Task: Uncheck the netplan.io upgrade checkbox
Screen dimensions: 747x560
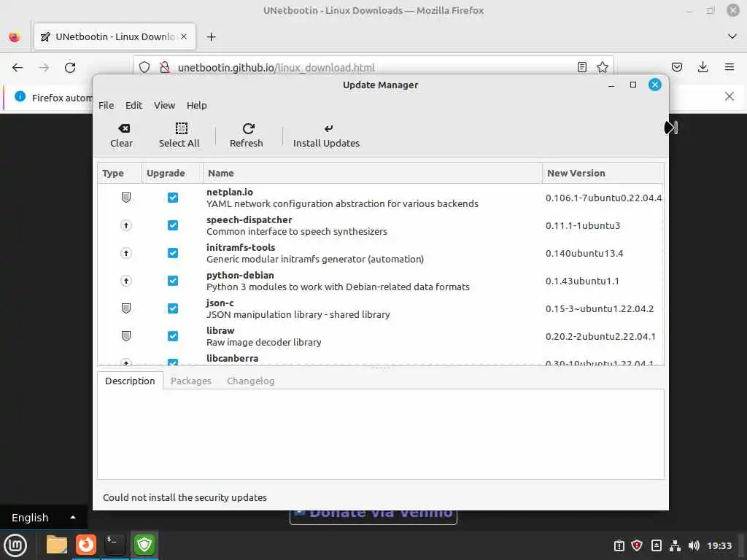Action: (173, 198)
